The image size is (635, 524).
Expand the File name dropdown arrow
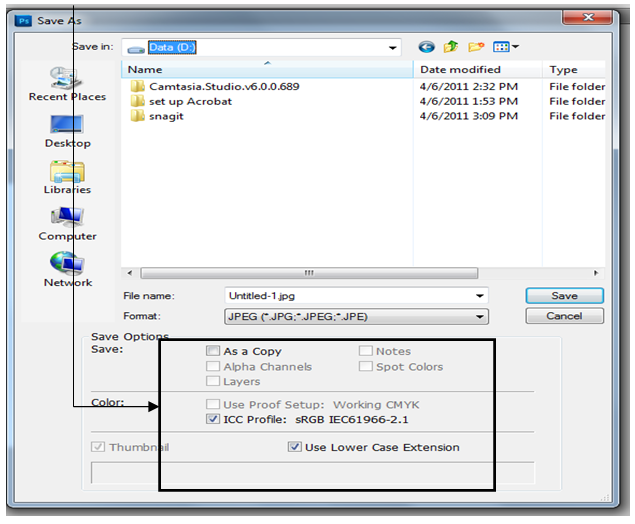point(480,296)
